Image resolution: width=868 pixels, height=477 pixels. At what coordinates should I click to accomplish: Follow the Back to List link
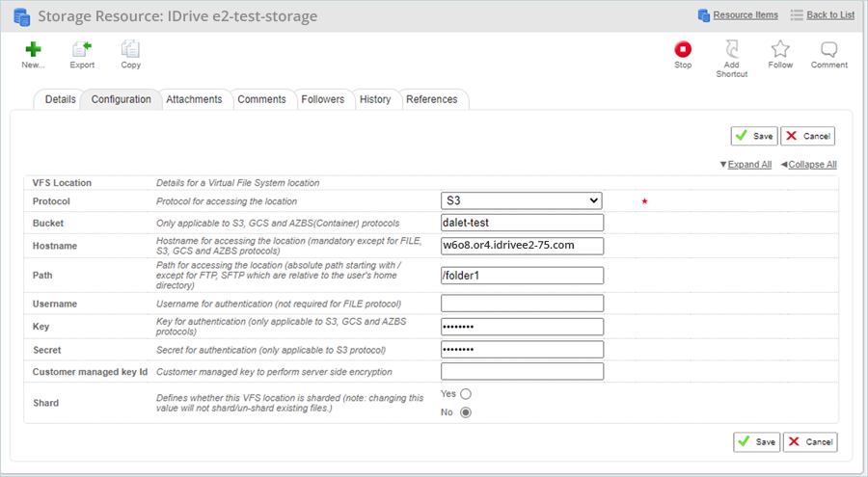(830, 15)
